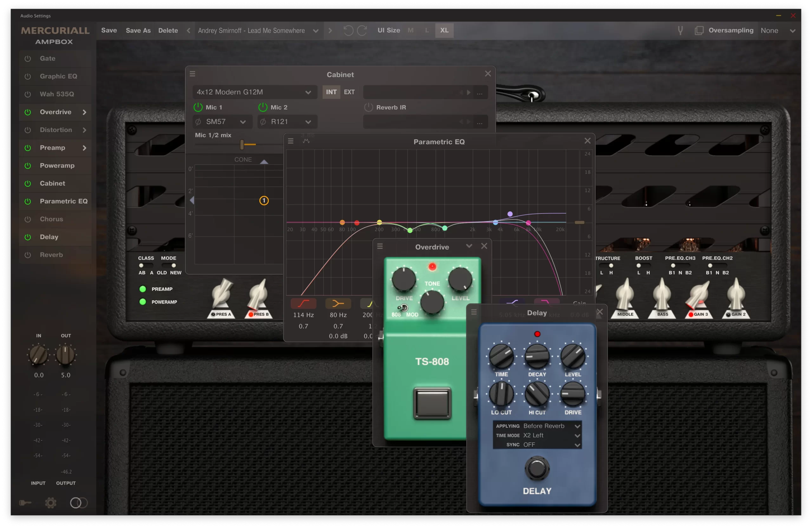Go to previous preset arrow
The image size is (812, 528).
coord(188,30)
